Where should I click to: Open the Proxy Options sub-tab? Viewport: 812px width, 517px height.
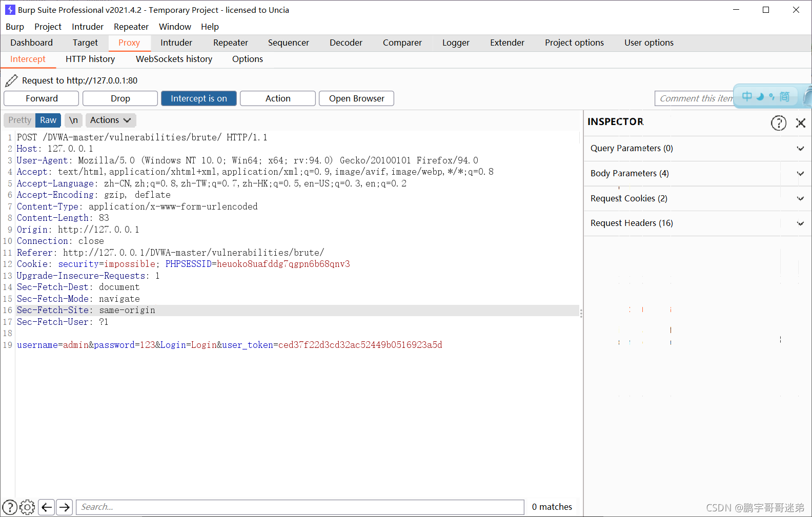click(247, 59)
